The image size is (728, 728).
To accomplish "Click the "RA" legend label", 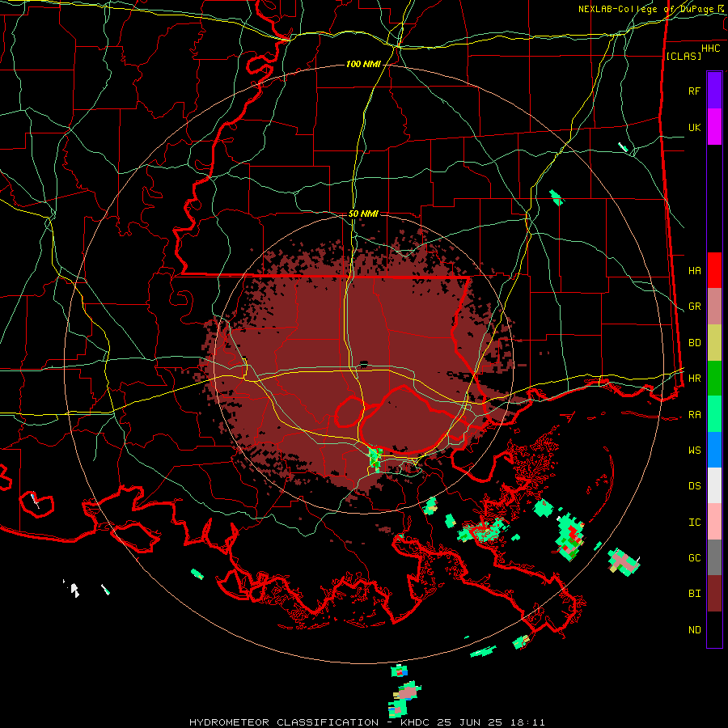I will [x=694, y=415].
